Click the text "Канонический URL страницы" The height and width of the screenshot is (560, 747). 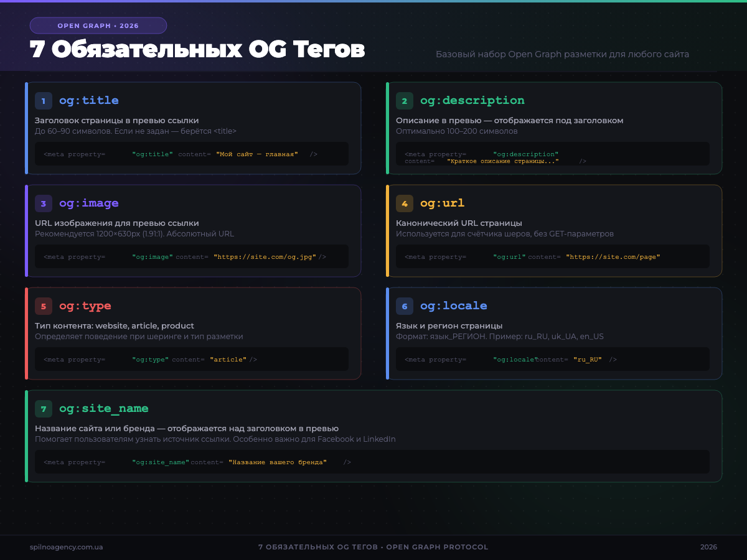[x=459, y=223]
